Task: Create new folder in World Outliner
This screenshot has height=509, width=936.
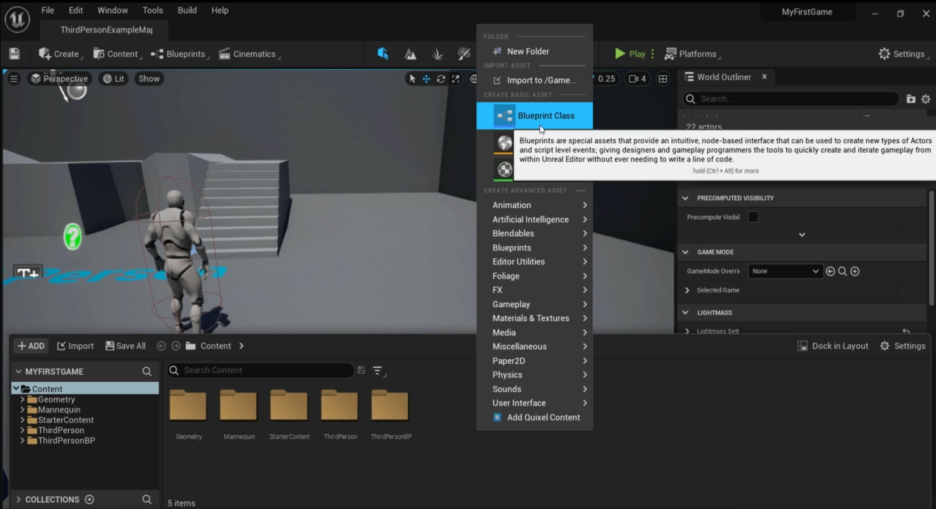Action: click(x=911, y=99)
